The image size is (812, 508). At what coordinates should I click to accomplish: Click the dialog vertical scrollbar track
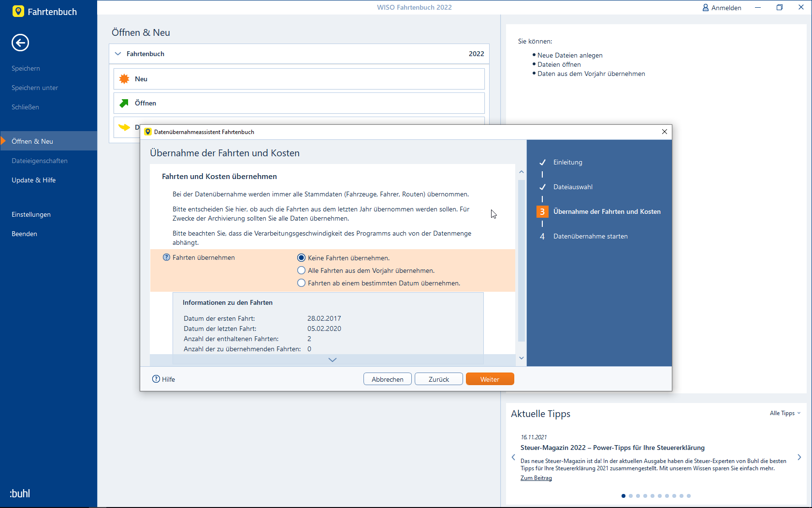point(522,261)
